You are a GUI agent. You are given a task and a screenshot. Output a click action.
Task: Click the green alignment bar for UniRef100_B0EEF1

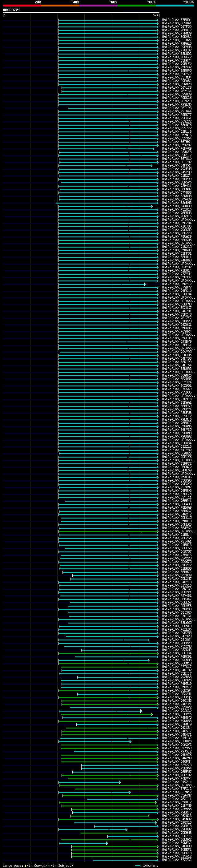(x=115, y=850)
